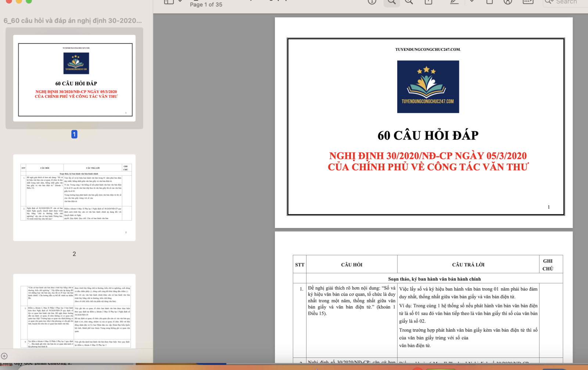588x370 pixels.
Task: Click the blue page number 1 badge
Action: pyautogui.click(x=74, y=134)
